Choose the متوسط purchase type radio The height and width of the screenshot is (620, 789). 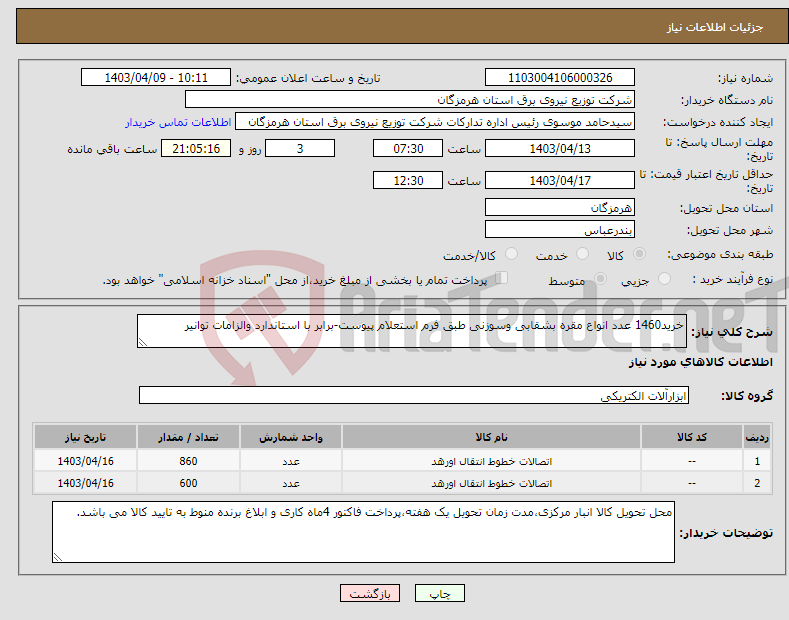(x=600, y=278)
